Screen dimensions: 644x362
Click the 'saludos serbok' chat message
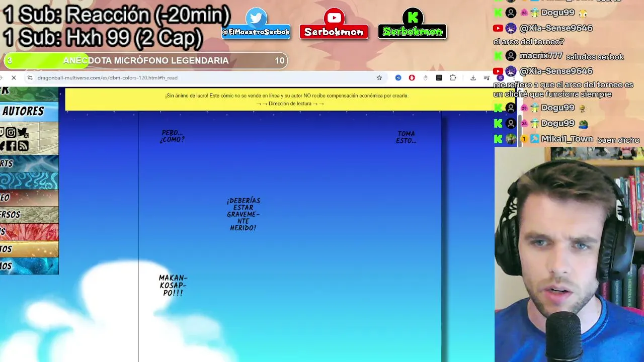point(595,57)
